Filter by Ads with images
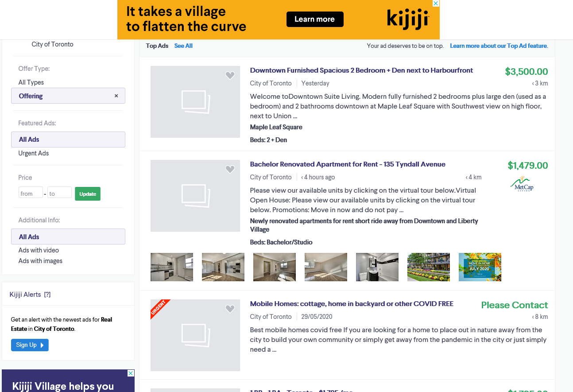The width and height of the screenshot is (573, 392). point(40,261)
